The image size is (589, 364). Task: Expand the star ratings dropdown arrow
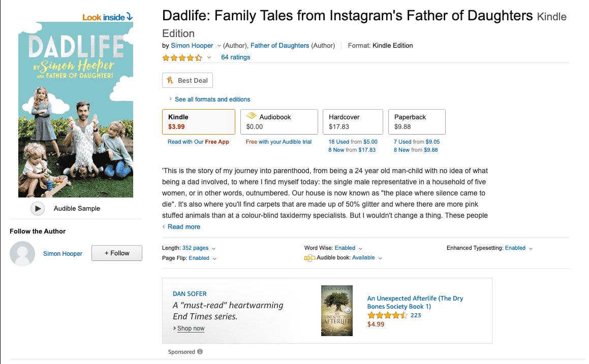click(x=209, y=58)
